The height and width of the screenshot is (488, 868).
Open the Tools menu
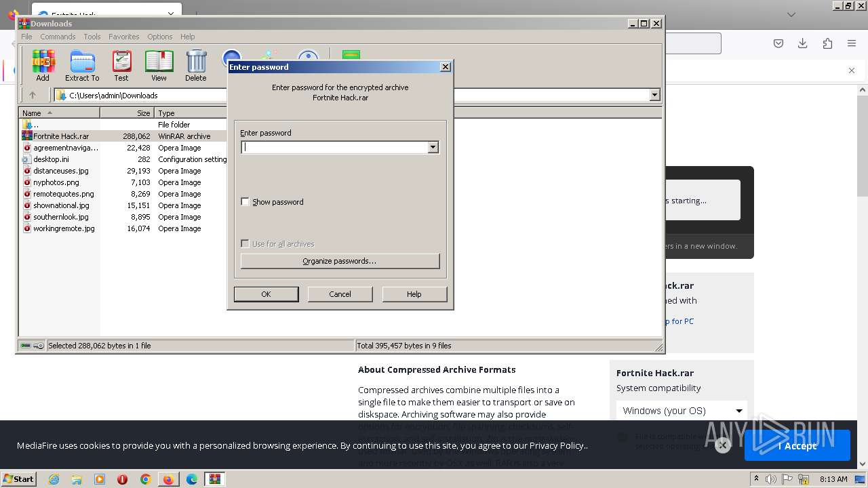(x=92, y=37)
